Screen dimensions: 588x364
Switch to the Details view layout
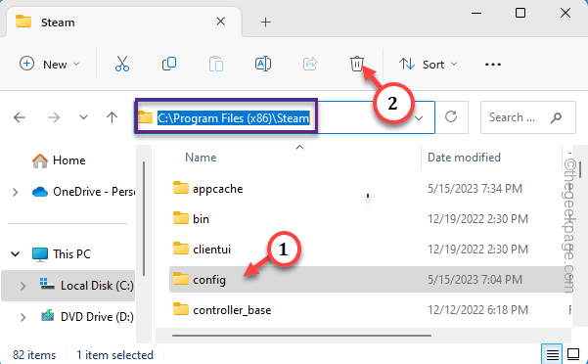(x=552, y=354)
